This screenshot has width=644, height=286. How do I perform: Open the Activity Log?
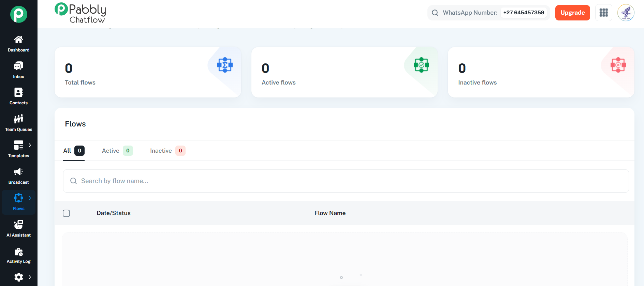coord(18,255)
